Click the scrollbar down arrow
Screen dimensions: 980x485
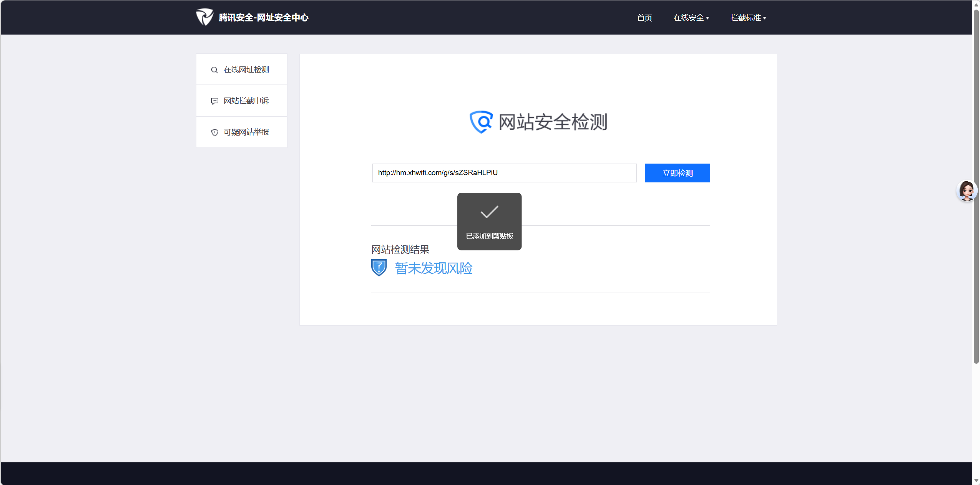[976, 480]
